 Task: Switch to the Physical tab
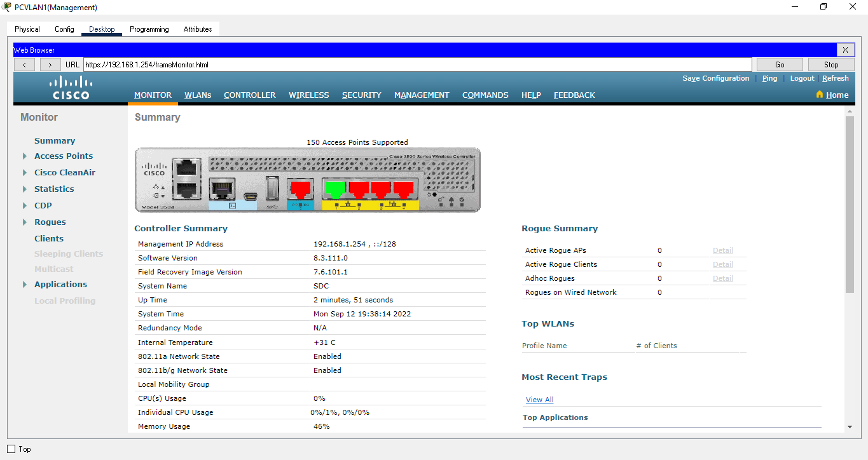pyautogui.click(x=27, y=29)
